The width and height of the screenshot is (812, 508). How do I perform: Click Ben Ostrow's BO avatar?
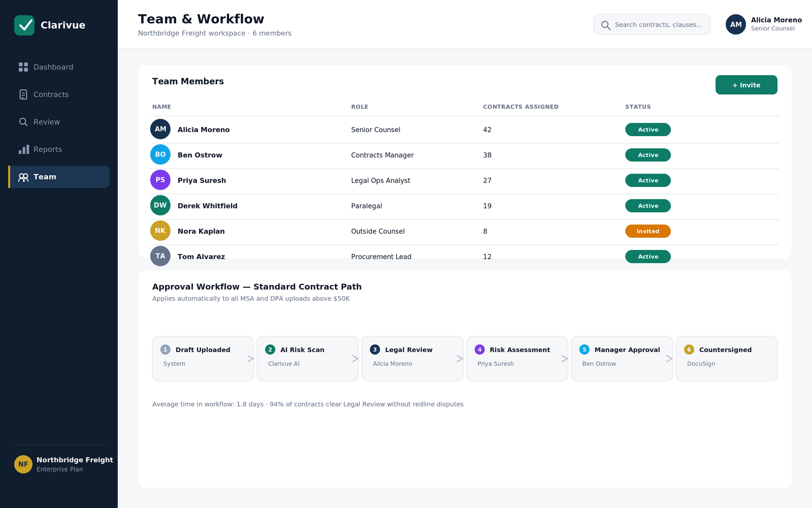160,154
